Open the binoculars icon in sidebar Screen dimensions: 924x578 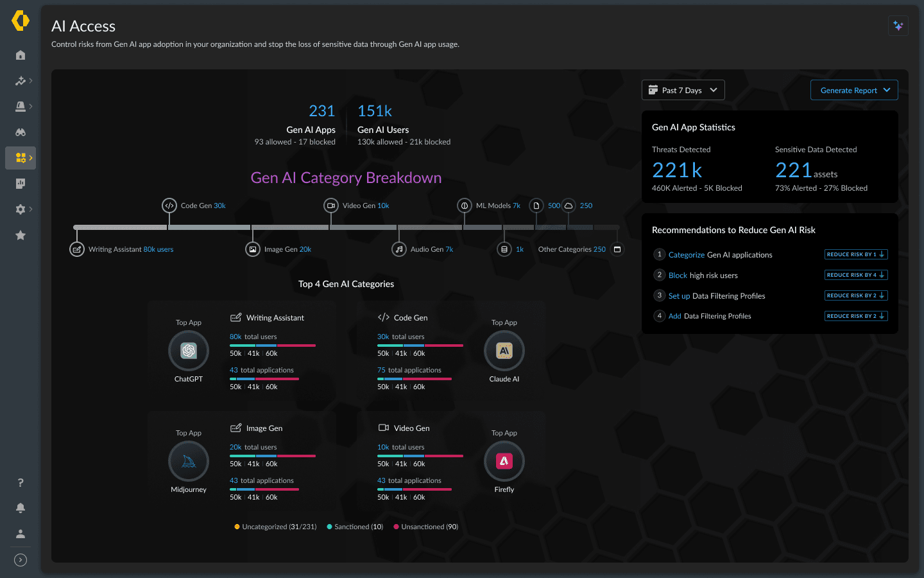point(21,132)
